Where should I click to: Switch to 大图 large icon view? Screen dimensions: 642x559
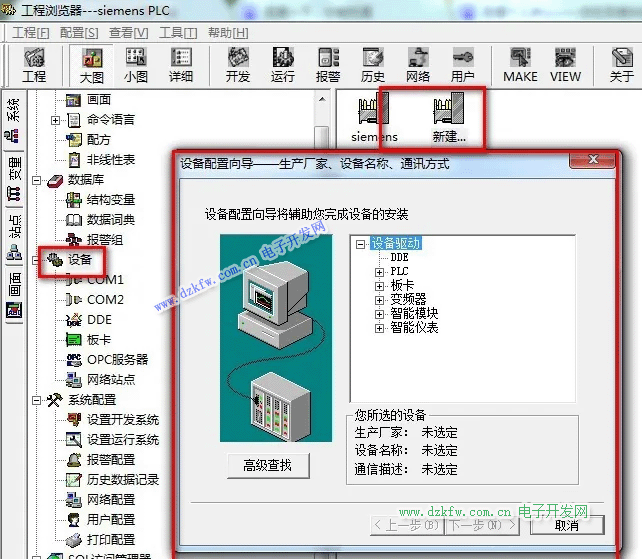(91, 64)
